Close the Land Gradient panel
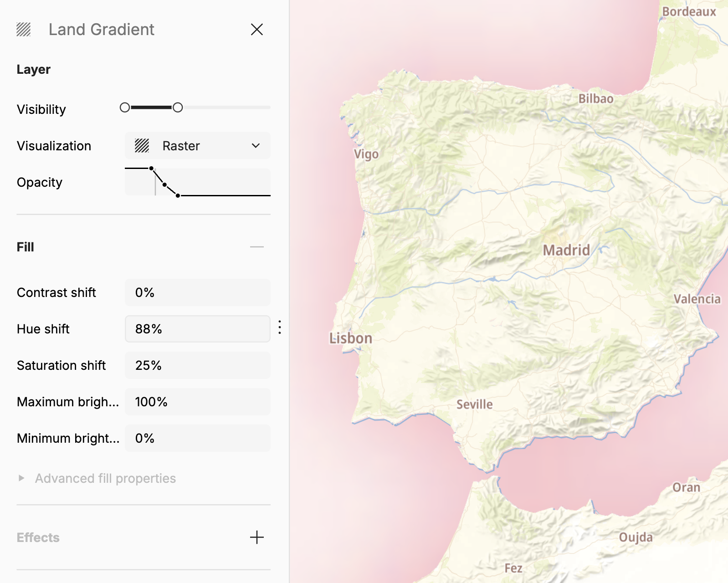 257,30
